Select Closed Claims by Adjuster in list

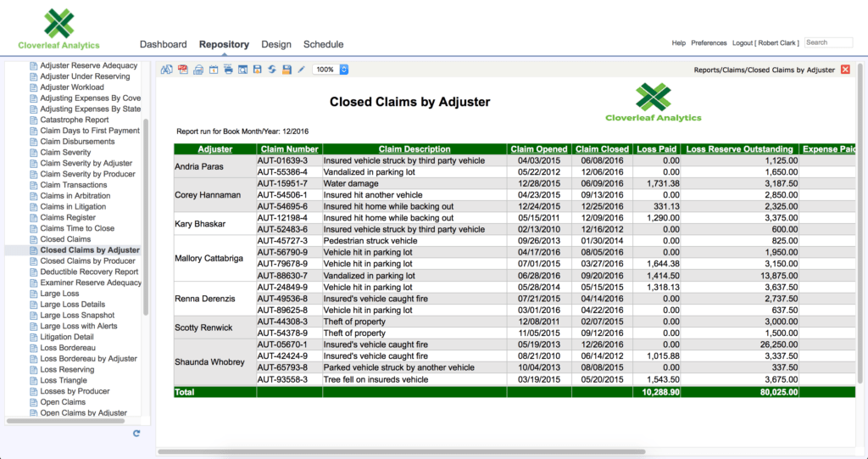click(90, 250)
